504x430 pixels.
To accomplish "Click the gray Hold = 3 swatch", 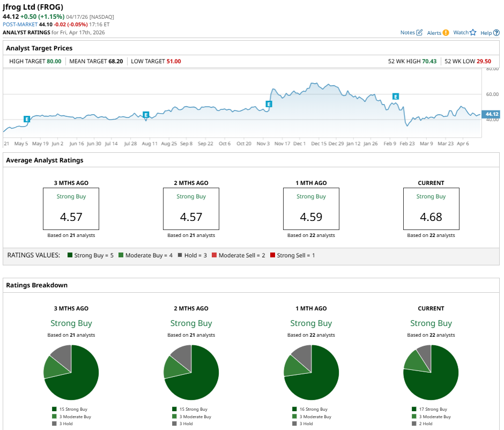I will 180,255.
